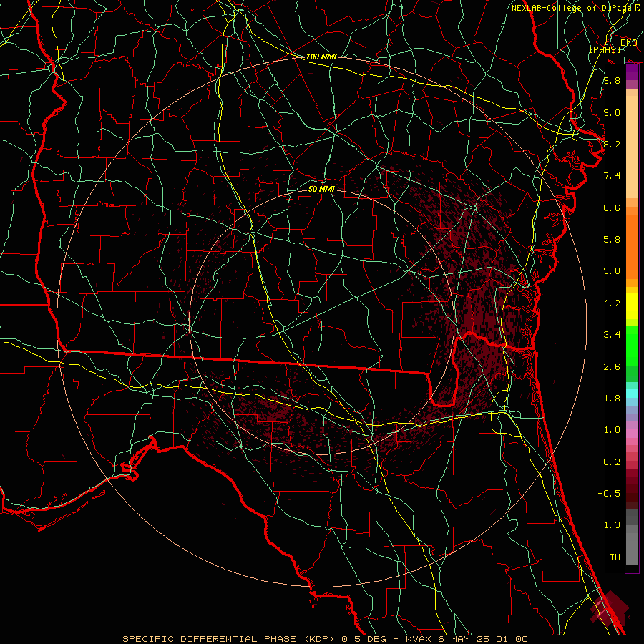Select the 1.8 scale label
This screenshot has height=644, width=644.
(612, 399)
